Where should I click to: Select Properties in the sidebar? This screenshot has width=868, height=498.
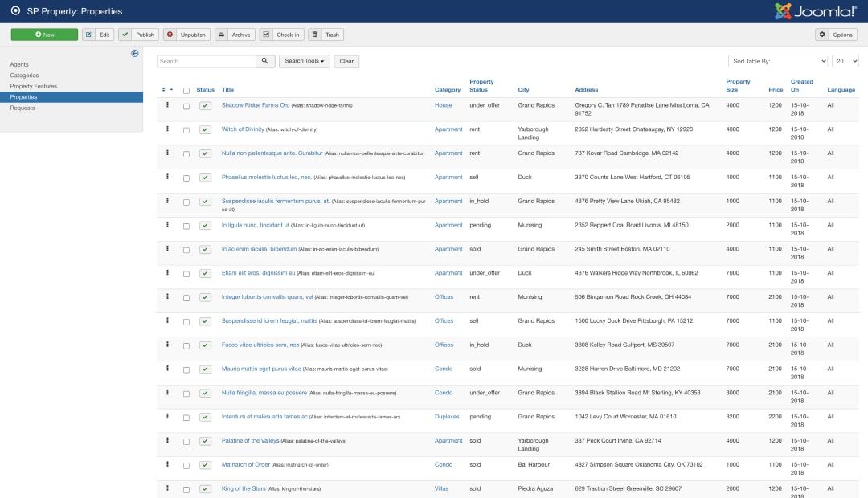(x=72, y=97)
